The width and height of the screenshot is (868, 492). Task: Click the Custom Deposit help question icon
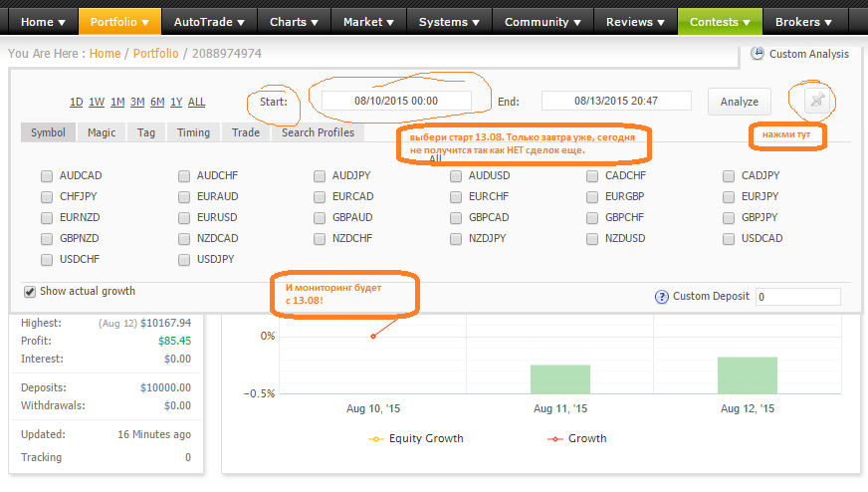click(662, 297)
